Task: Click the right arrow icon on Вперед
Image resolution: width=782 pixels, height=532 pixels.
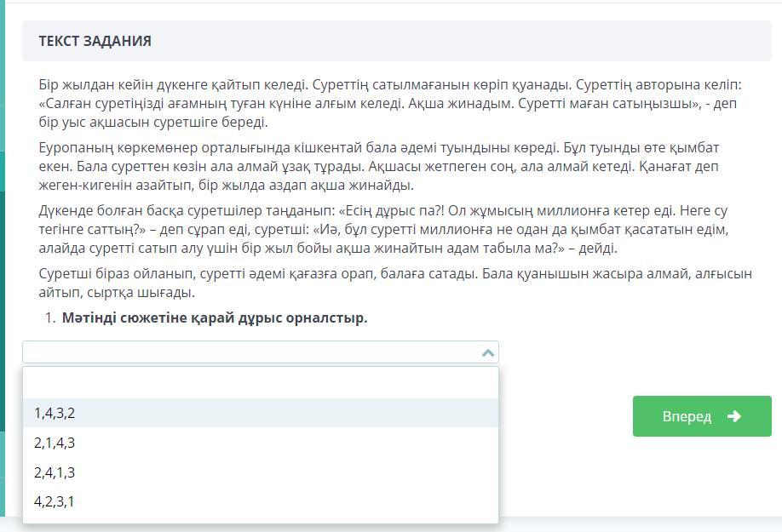Action: coord(734,416)
